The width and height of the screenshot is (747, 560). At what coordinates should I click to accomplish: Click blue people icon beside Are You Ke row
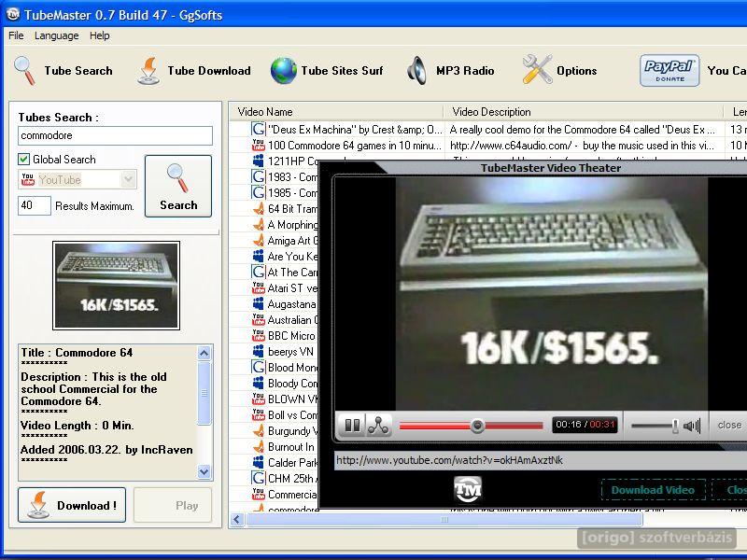259,256
